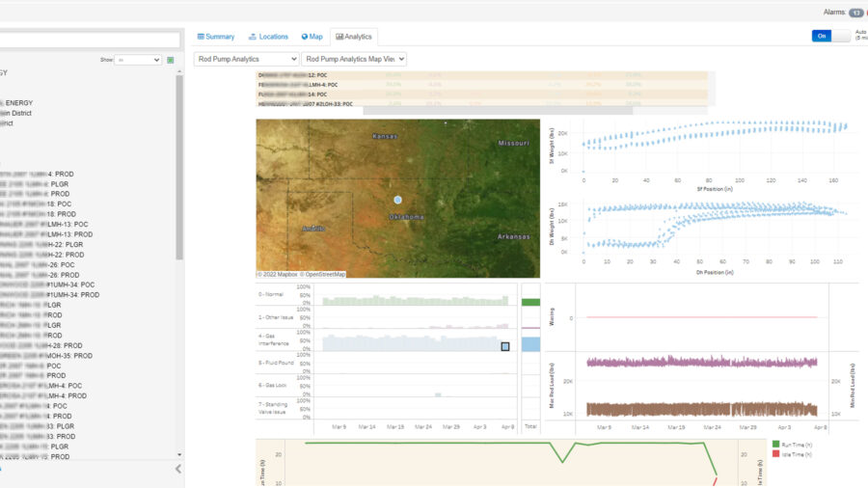
Task: Select the Analytics tab
Action: (x=354, y=37)
